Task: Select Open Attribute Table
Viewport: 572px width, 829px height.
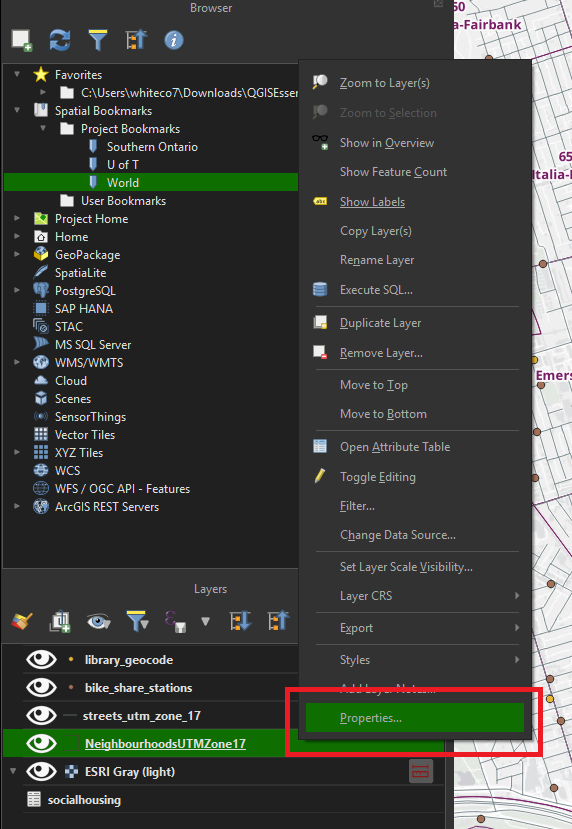Action: (x=416, y=447)
